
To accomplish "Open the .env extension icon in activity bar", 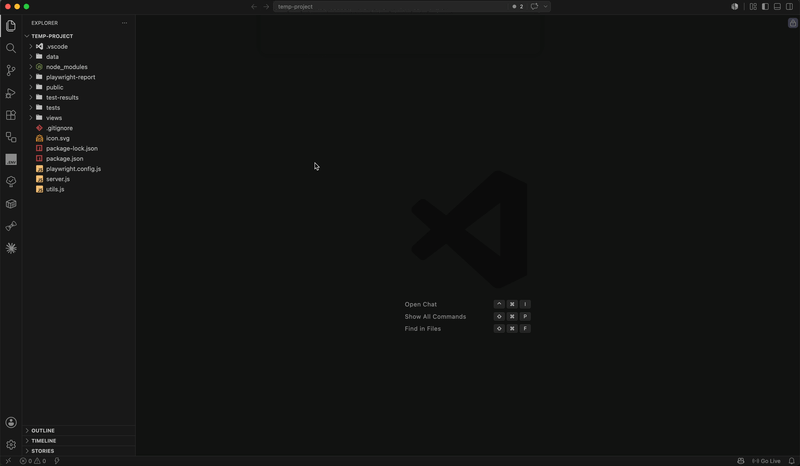I will (11, 160).
